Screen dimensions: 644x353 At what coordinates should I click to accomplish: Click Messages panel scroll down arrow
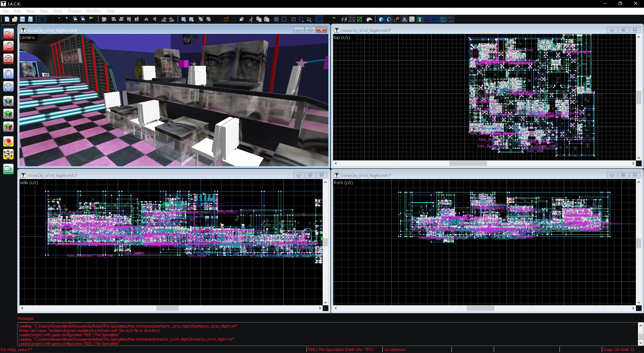tap(641, 343)
